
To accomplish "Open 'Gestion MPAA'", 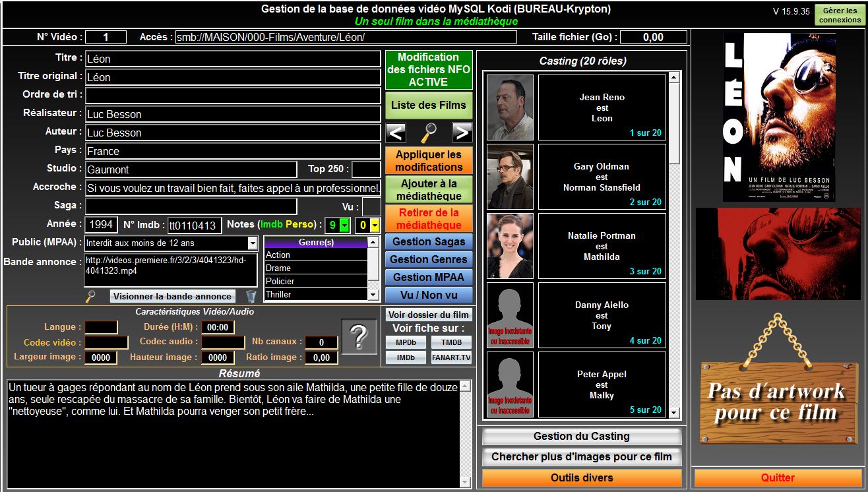I will click(429, 277).
